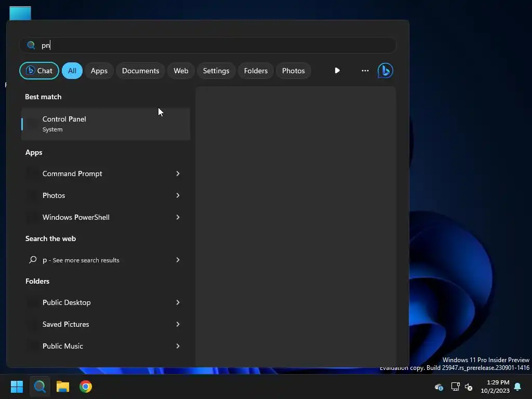The width and height of the screenshot is (532, 399).
Task: Switch to the Folders filter
Action: (256, 71)
